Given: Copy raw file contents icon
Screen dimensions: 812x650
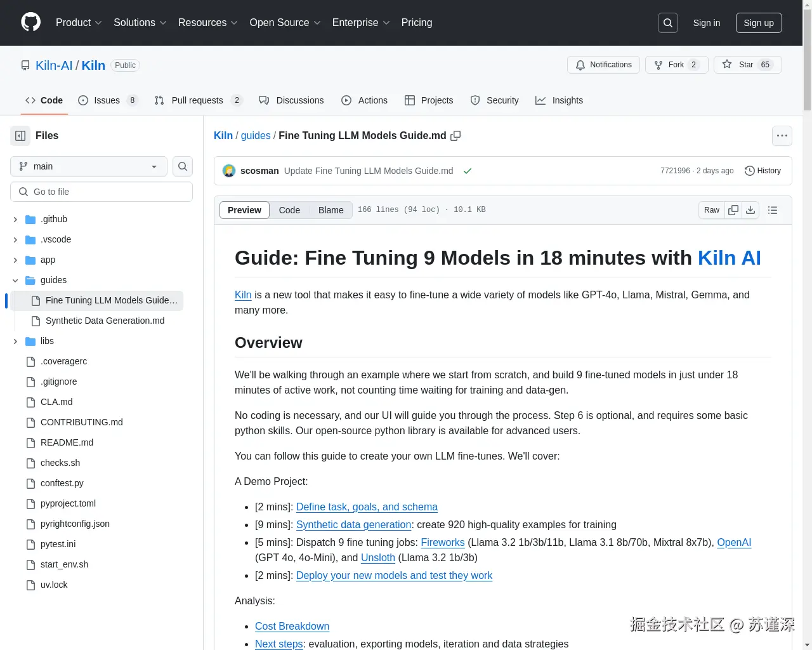Looking at the screenshot, I should point(733,210).
